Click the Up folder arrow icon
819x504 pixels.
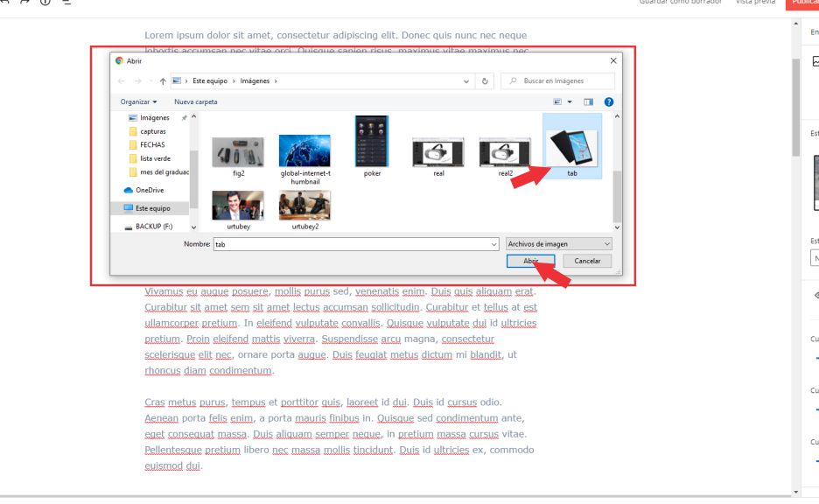point(163,80)
